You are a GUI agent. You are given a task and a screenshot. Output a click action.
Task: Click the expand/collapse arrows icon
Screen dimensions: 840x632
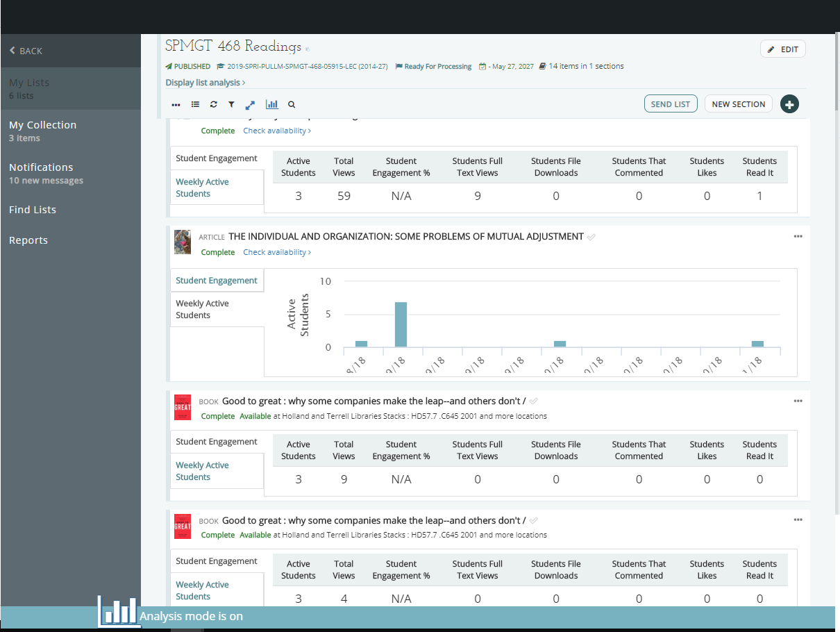(250, 105)
